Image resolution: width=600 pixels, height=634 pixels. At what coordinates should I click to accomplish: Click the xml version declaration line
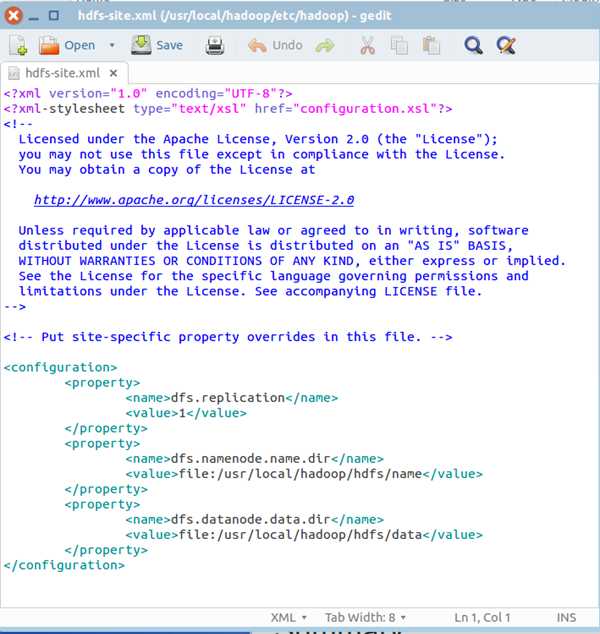tap(148, 93)
